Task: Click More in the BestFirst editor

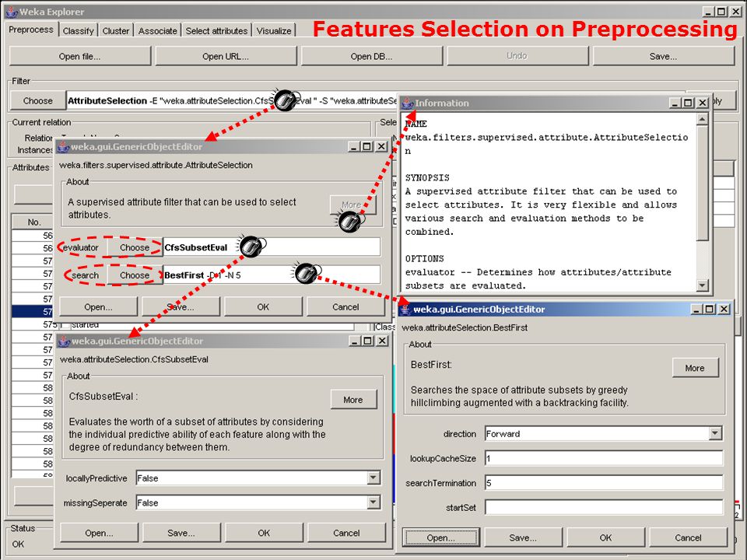Action: [695, 368]
